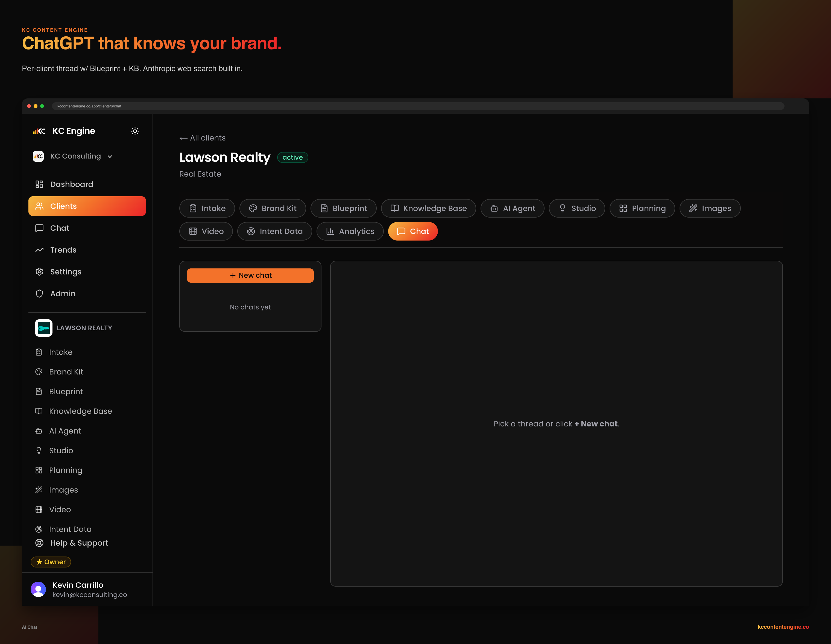
Task: Open Studio in the sidebar list
Action: point(87,450)
